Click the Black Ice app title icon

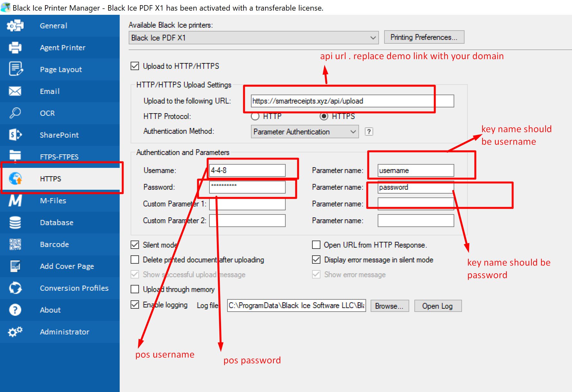click(5, 7)
